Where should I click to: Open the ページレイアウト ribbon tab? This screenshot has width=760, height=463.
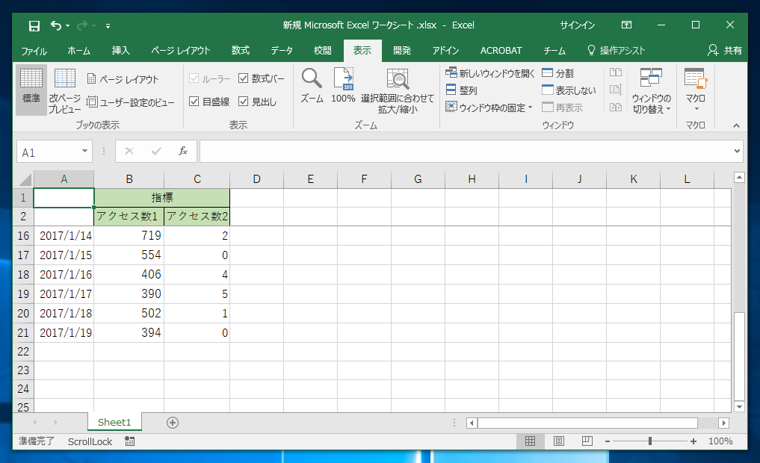point(180,50)
